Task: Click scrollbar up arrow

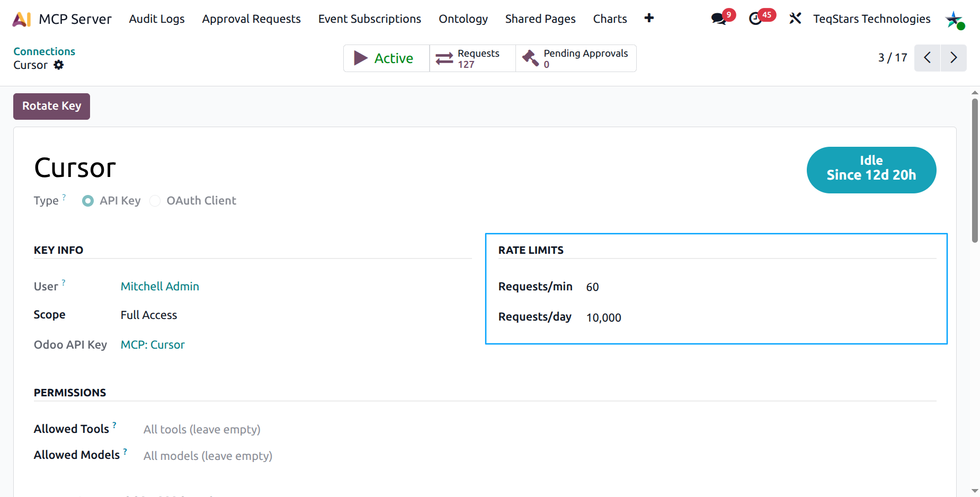Action: coord(975,92)
